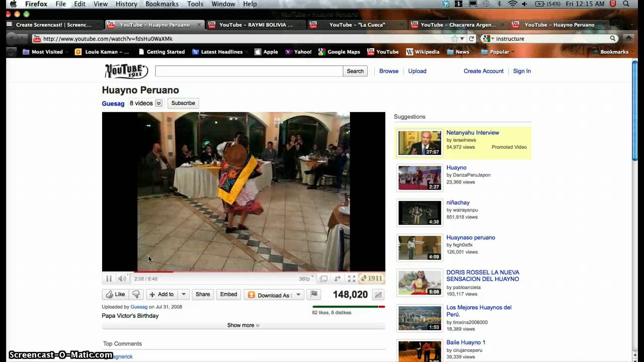Open the Wi-Fi status menu
This screenshot has width=644, height=362.
[513, 4]
